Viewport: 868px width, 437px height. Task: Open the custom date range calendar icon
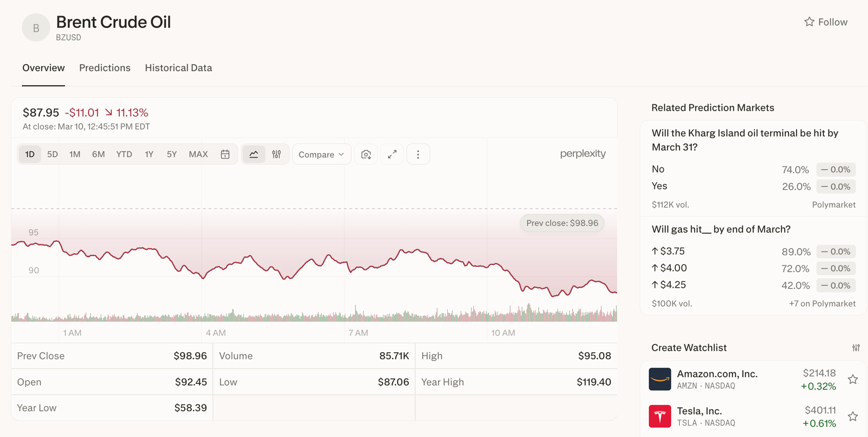[225, 154]
